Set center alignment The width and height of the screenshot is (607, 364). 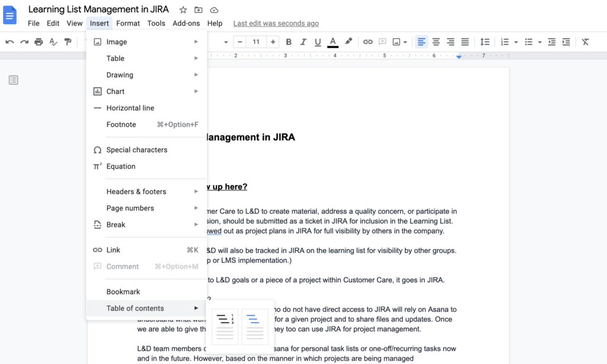pos(436,42)
